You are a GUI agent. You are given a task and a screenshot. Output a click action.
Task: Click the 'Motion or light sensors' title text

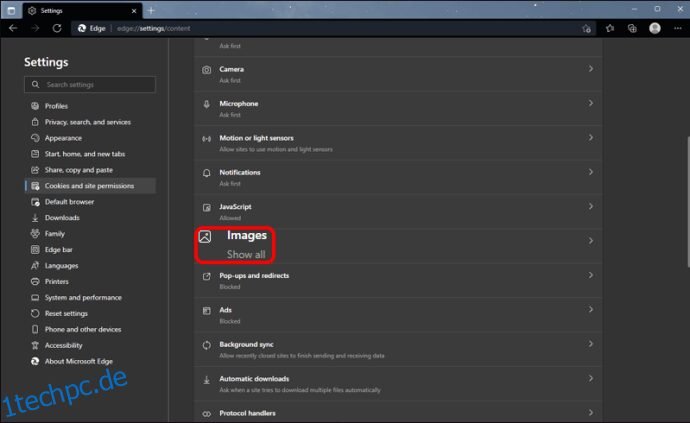tap(257, 138)
